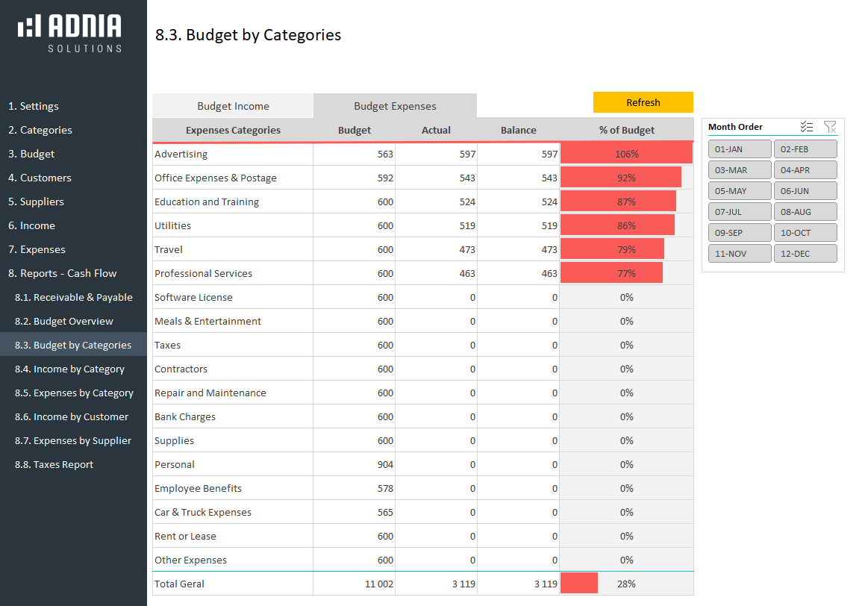
Task: Click the Advertising 106% budget bar
Action: click(x=626, y=154)
